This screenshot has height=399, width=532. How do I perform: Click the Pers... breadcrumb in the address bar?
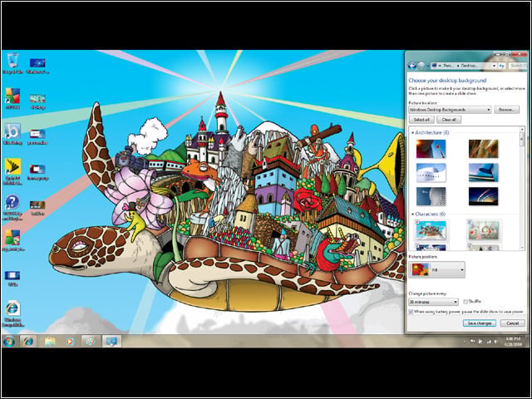[448, 66]
